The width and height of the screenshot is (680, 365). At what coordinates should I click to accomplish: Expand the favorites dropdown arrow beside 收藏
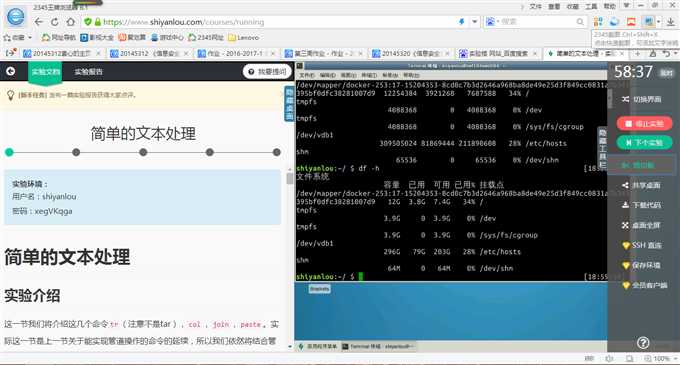coord(30,38)
